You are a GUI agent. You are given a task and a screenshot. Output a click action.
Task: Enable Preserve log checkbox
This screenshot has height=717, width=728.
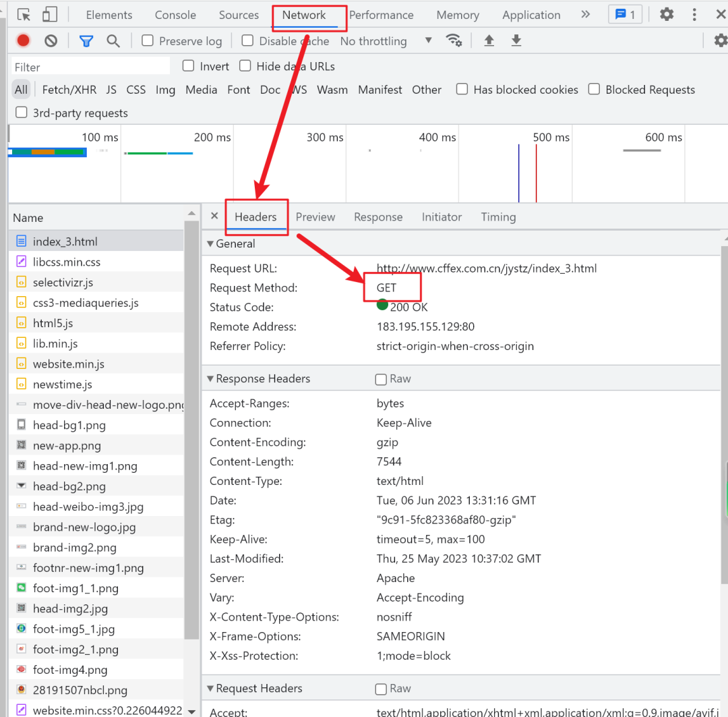147,41
